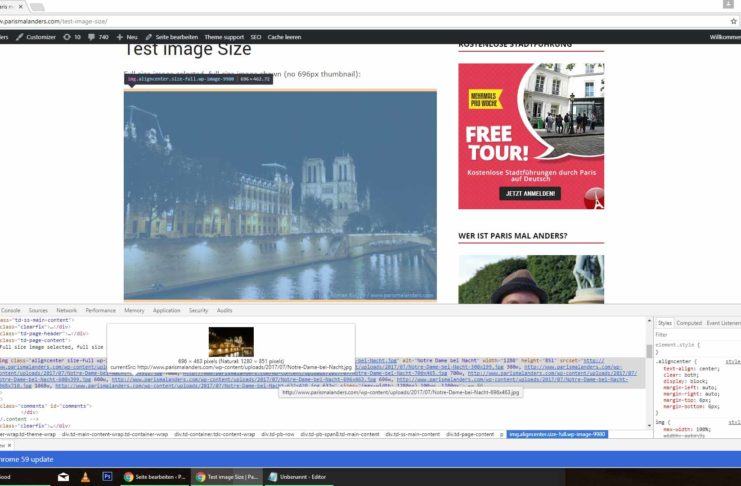The image size is (741, 486).
Task: Click Cache leeren in admin bar
Action: click(x=284, y=37)
